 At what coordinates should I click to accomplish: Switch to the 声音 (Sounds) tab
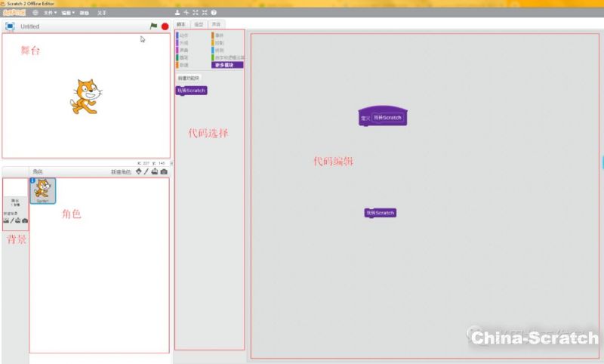(215, 25)
